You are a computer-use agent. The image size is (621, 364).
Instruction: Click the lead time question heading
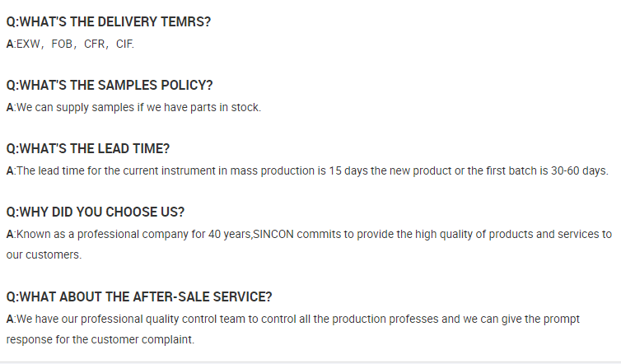tap(88, 149)
